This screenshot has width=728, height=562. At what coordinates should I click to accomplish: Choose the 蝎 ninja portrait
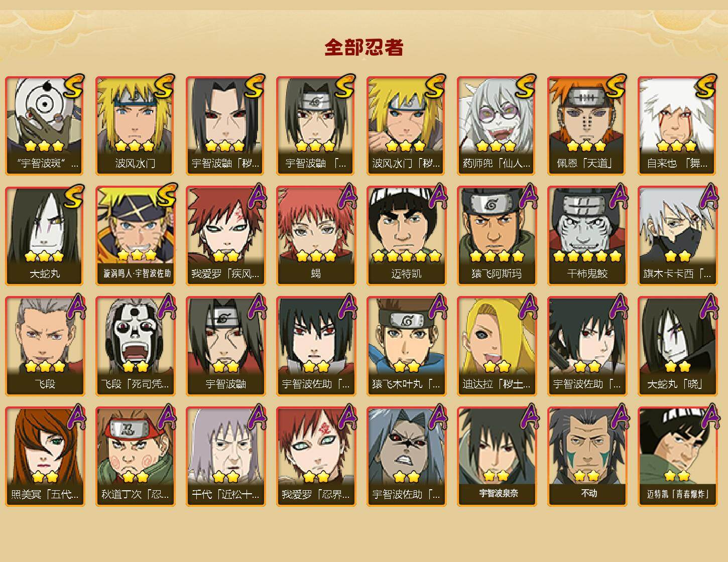point(316,236)
